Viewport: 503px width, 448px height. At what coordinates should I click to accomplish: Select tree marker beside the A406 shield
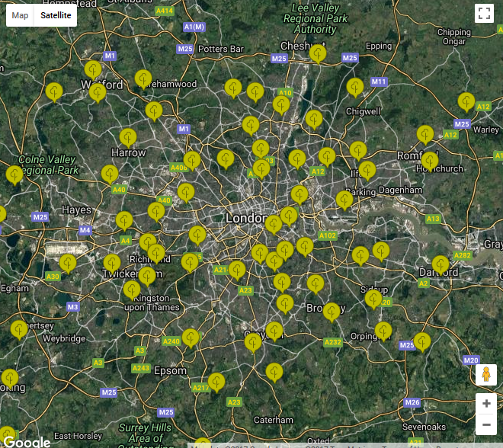point(192,161)
